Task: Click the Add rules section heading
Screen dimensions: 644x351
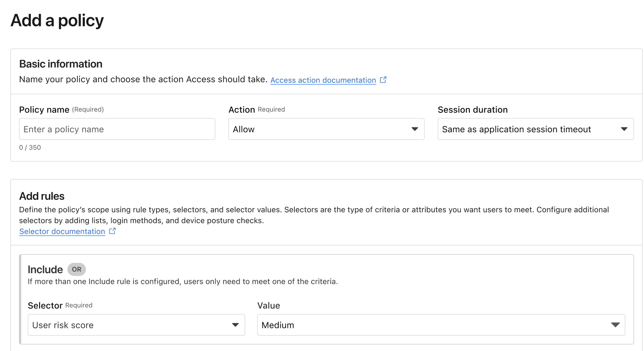Action: click(42, 196)
